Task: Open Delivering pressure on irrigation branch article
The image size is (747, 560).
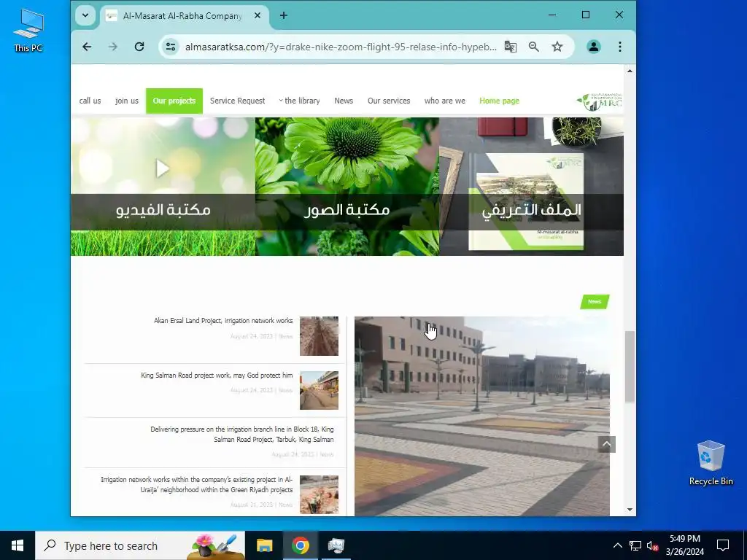Action: click(x=242, y=435)
